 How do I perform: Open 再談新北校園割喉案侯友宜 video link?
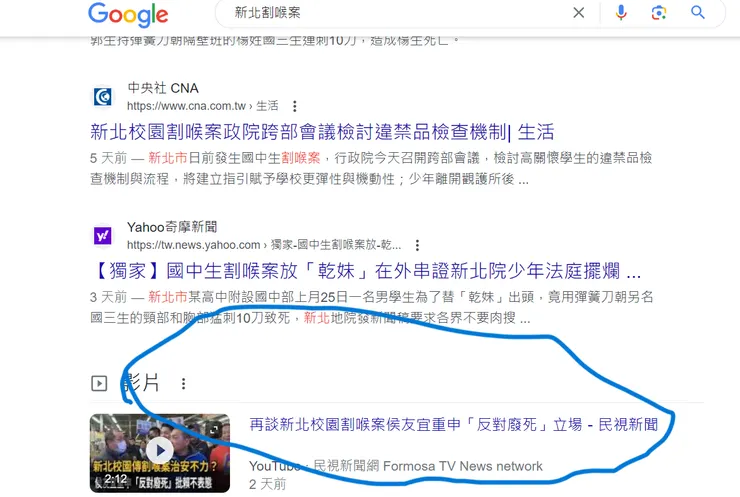click(454, 424)
